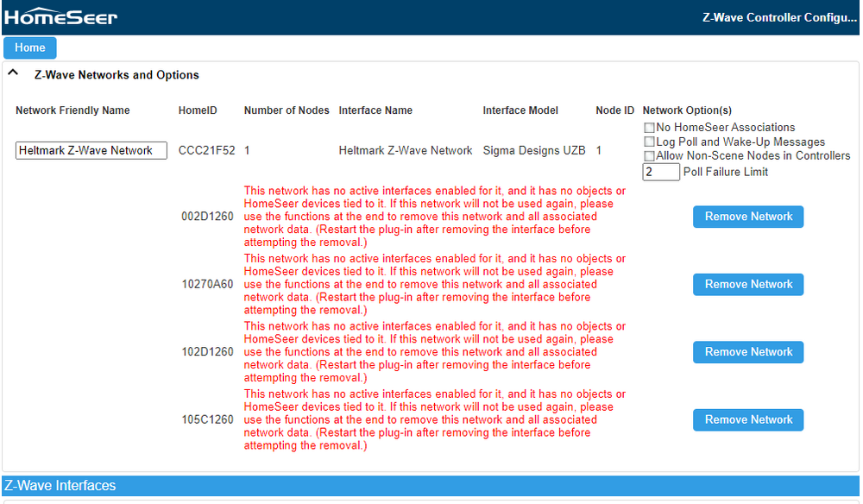863x504 pixels.
Task: Click the Interface Model column header
Action: coord(520,110)
